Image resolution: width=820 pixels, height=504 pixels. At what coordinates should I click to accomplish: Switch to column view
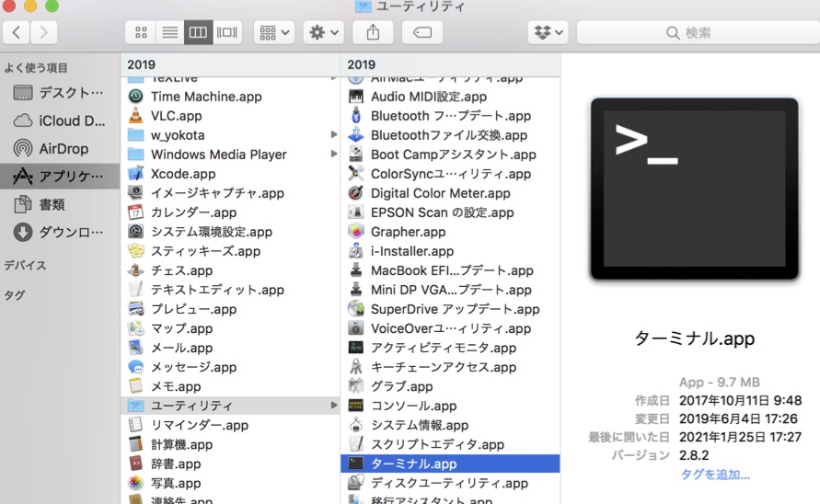point(198,32)
